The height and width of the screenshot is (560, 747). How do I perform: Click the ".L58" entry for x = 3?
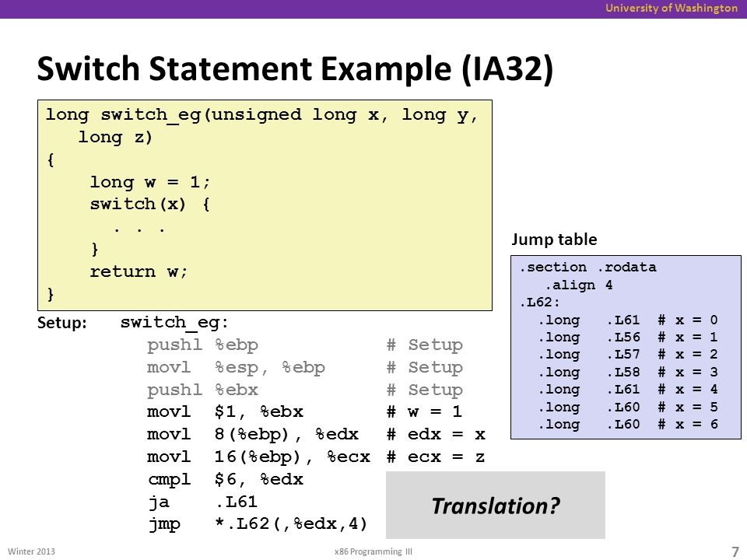pyautogui.click(x=623, y=372)
